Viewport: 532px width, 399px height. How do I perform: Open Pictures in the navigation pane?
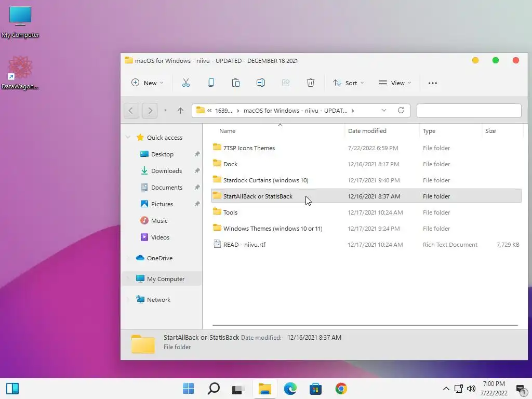[162, 204]
